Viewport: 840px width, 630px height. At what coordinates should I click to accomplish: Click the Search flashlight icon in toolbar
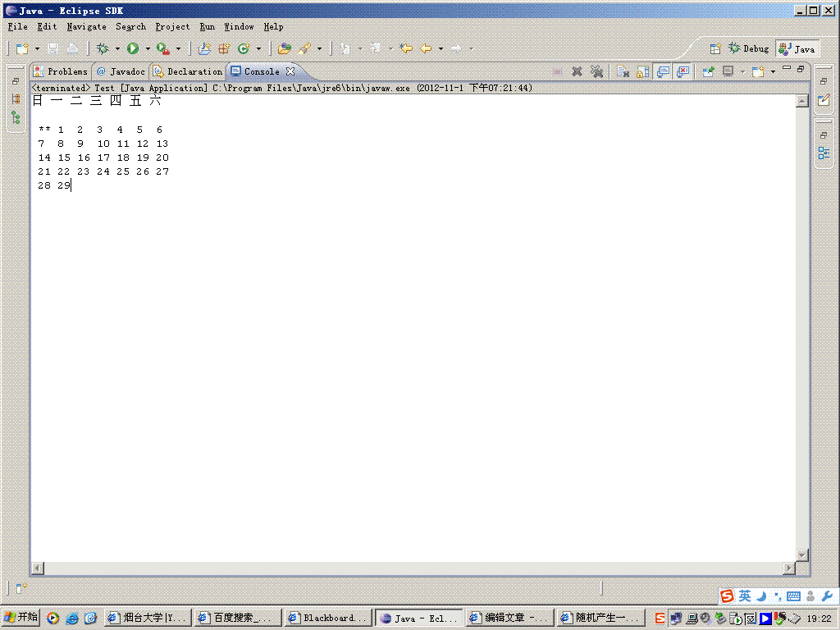pyautogui.click(x=305, y=48)
